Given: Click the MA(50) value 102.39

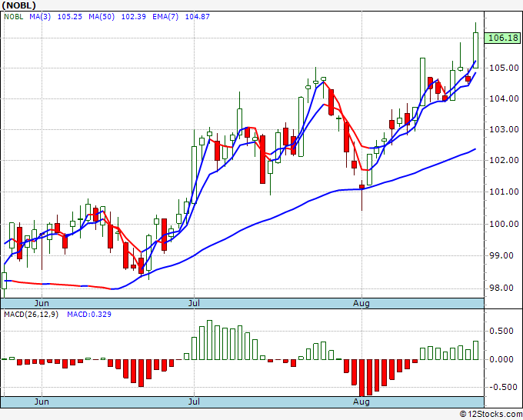Looking at the screenshot, I should 133,17.
